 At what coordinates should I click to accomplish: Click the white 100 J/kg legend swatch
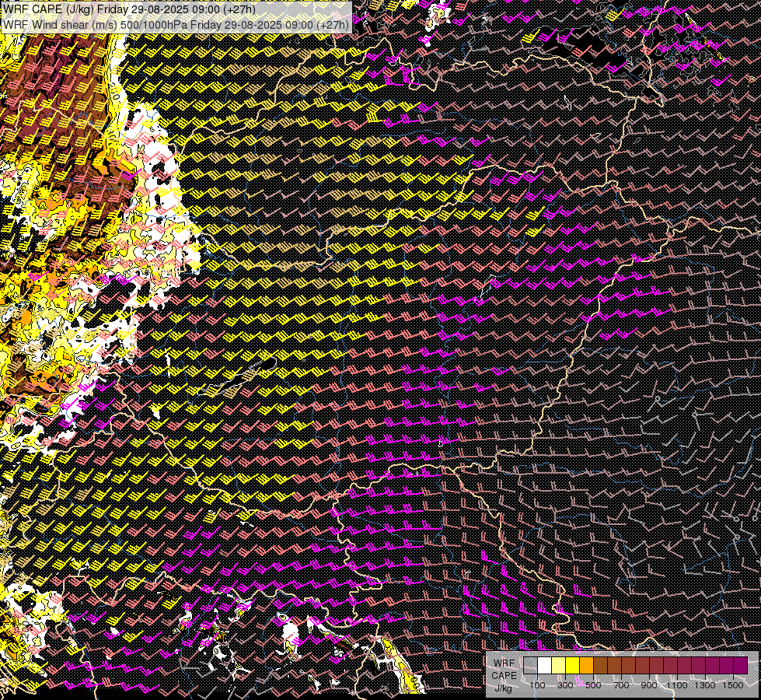tap(545, 666)
